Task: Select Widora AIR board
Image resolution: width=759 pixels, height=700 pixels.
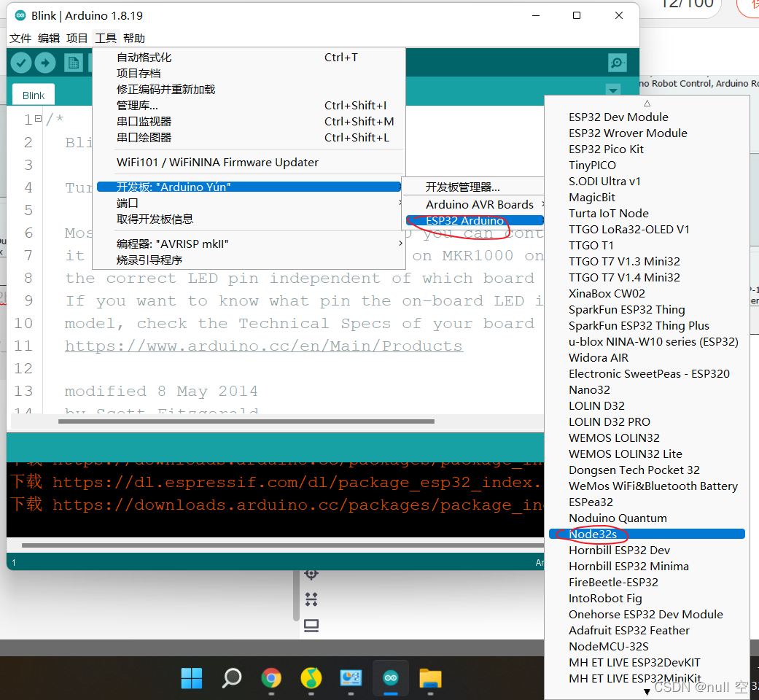Action: [x=647, y=358]
